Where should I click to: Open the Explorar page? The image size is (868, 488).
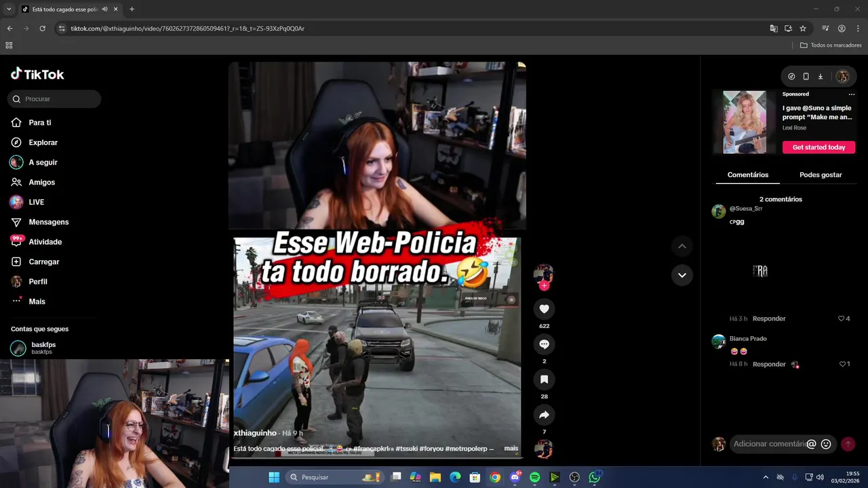[x=42, y=142]
